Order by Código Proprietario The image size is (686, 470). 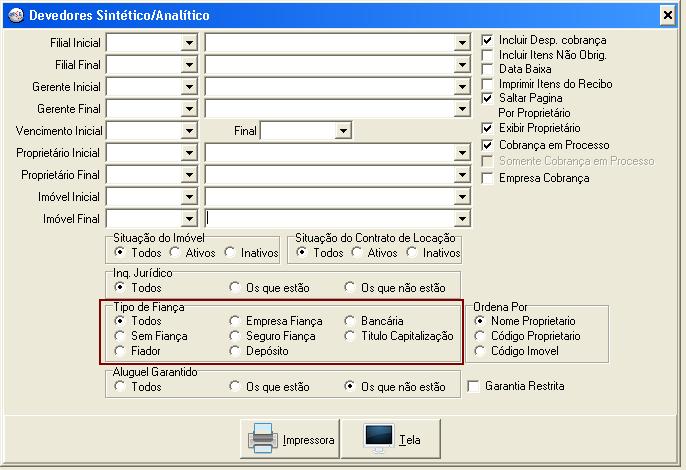tap(480, 336)
